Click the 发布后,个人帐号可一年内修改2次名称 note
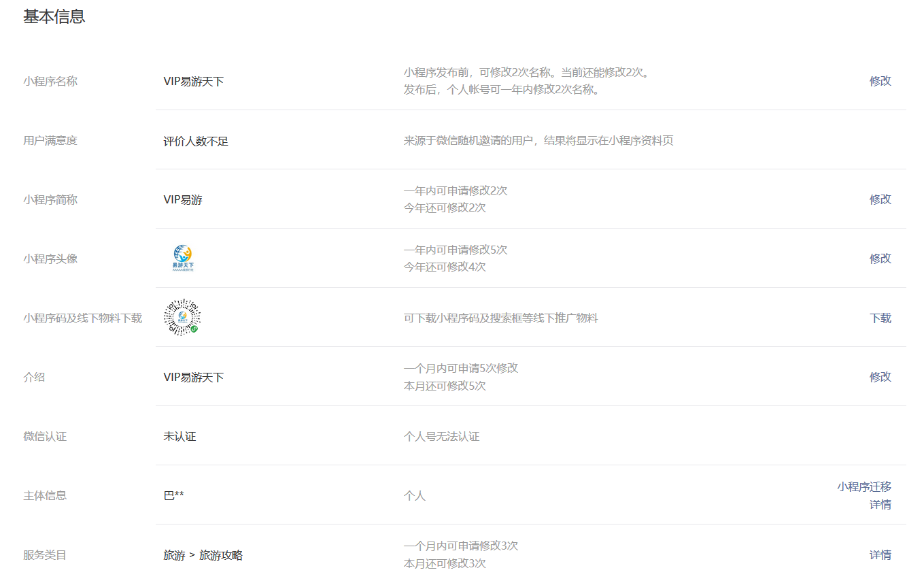 503,90
